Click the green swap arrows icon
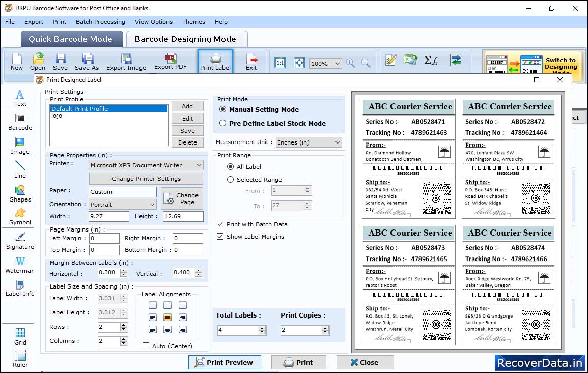The image size is (588, 373). [456, 60]
